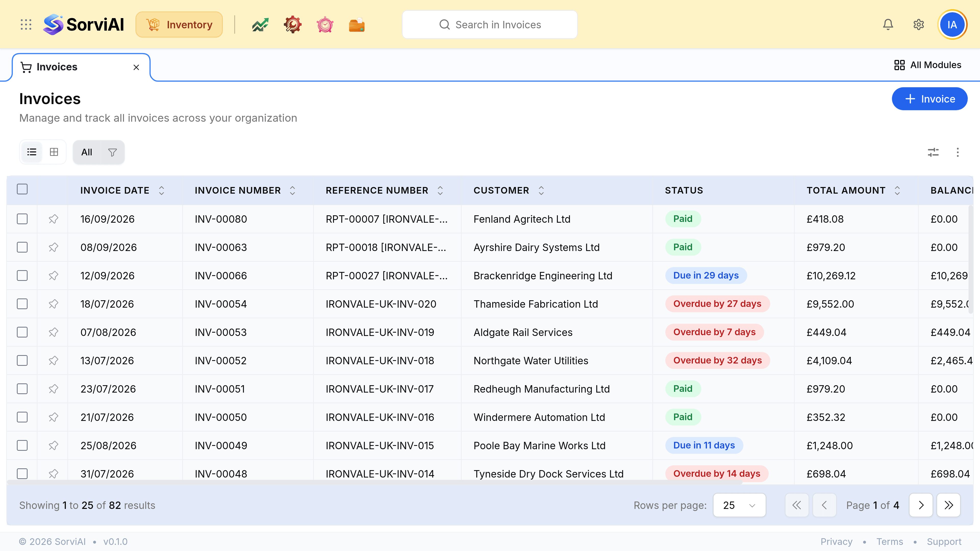The height and width of the screenshot is (551, 980).
Task: Click the Overdue by 32 days status
Action: 717,360
